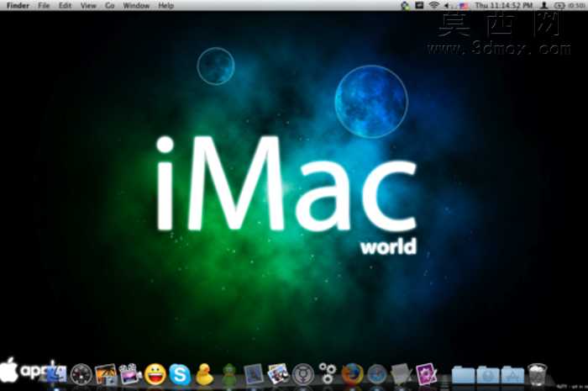
Task: Launch Yahoo Messenger smiley face icon
Action: pos(155,374)
